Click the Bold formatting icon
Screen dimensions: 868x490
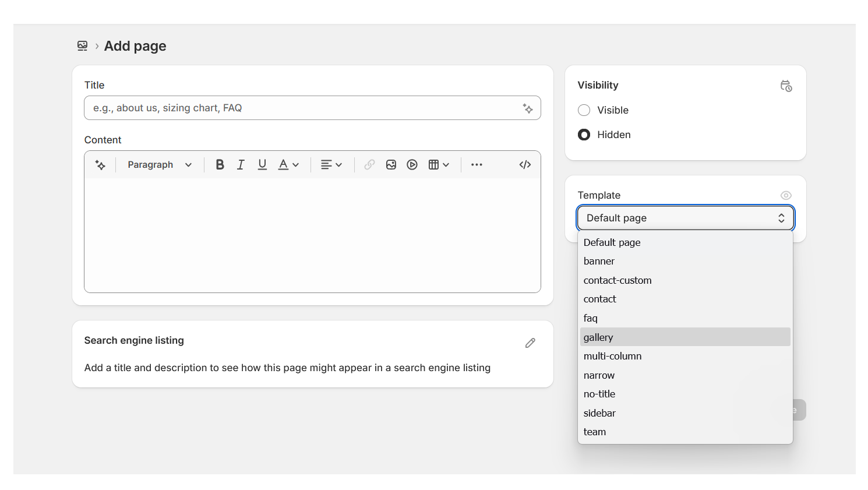(x=220, y=165)
